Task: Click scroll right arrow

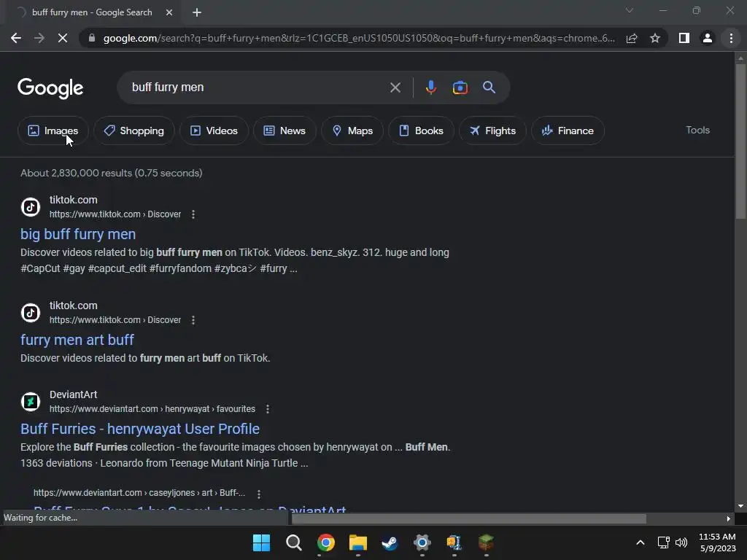Action: tap(729, 518)
